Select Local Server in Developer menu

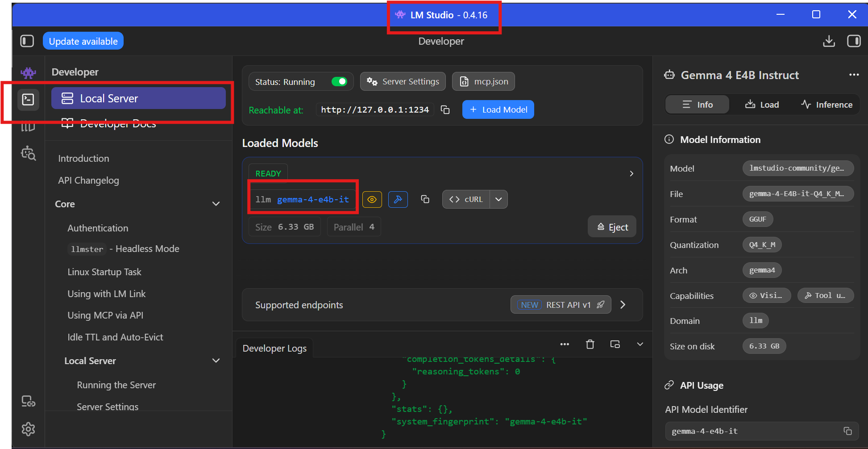tap(138, 98)
